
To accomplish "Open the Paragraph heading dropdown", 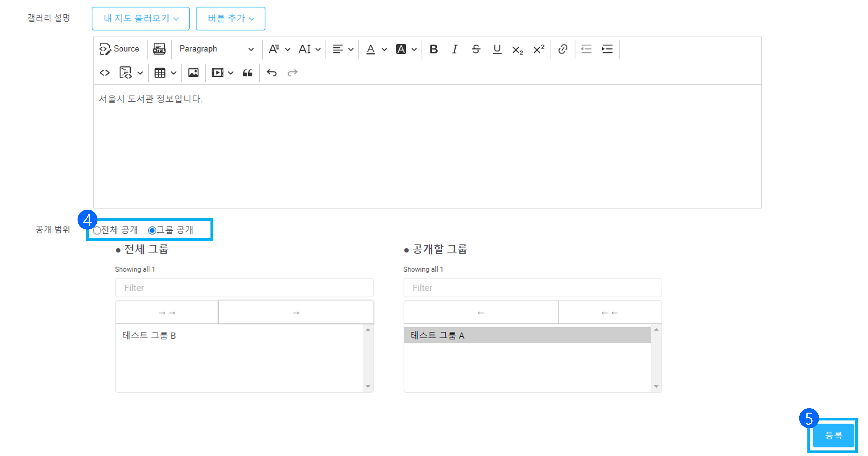I will 216,49.
